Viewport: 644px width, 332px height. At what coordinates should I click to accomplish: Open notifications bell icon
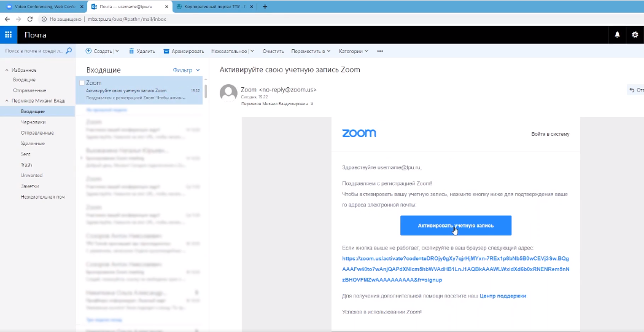click(x=617, y=35)
